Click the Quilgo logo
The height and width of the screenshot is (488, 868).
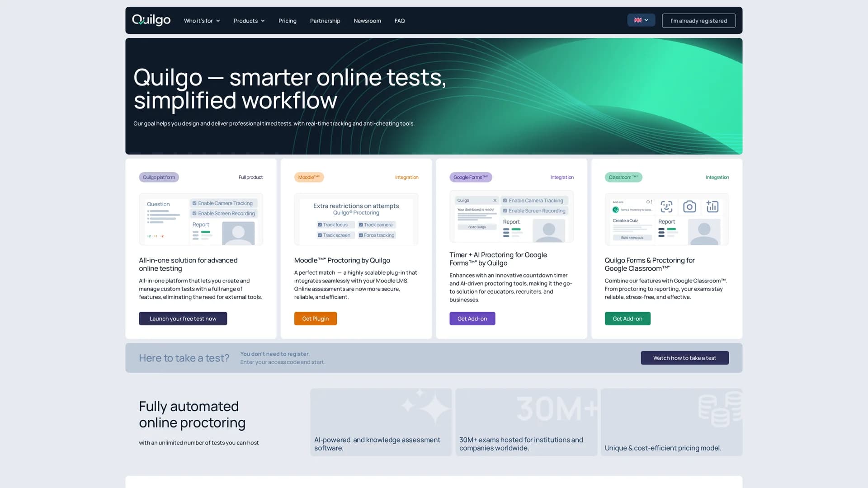coord(151,20)
